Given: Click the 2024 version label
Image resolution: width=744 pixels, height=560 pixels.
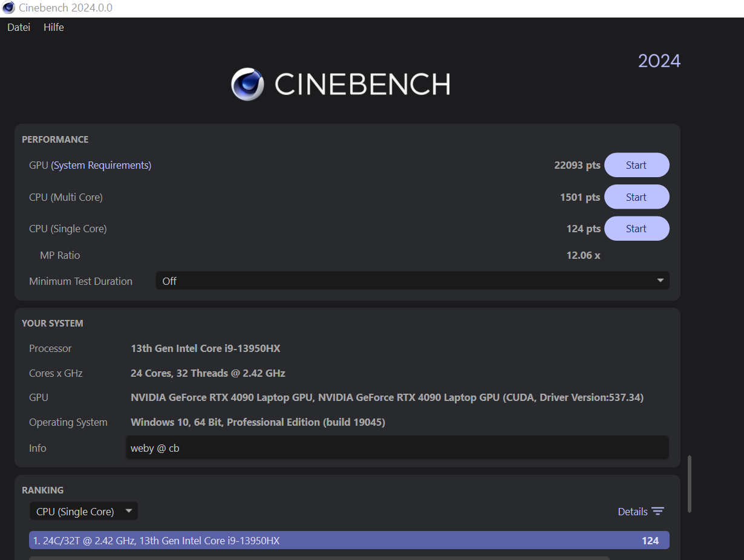Looking at the screenshot, I should (659, 61).
